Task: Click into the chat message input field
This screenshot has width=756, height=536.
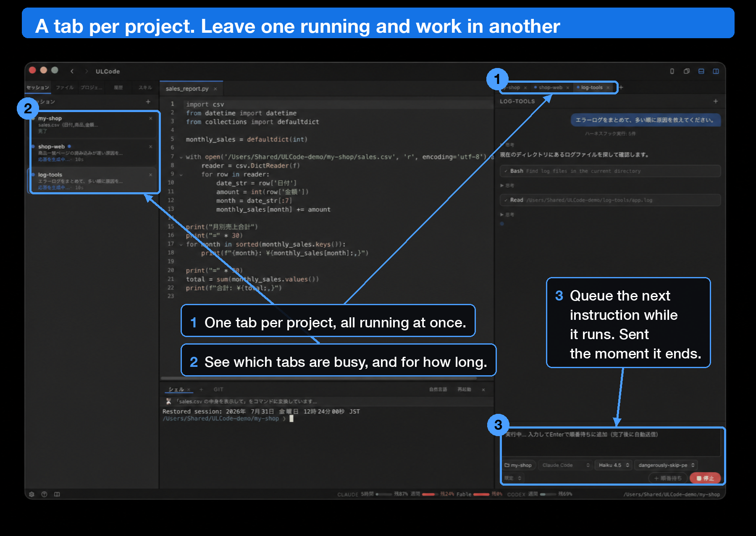Action: pos(611,442)
